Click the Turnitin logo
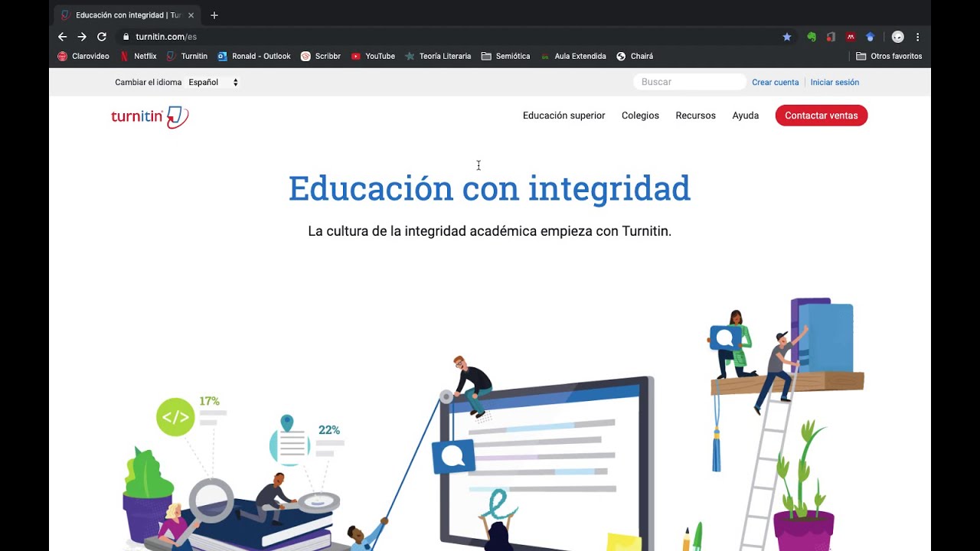 [x=150, y=116]
